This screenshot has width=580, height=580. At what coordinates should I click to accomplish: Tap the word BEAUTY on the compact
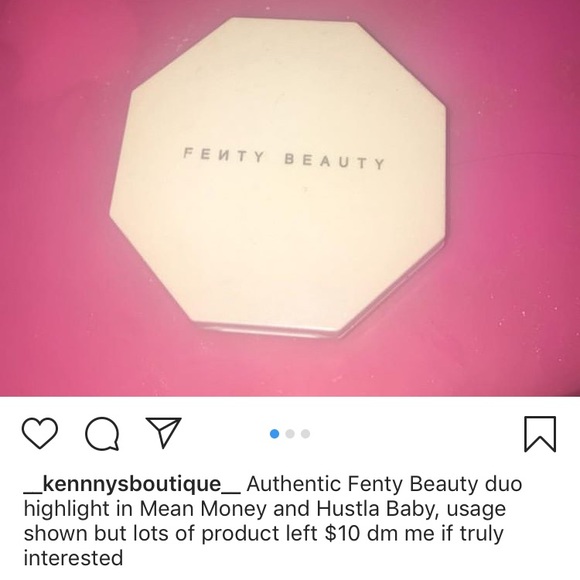click(335, 162)
